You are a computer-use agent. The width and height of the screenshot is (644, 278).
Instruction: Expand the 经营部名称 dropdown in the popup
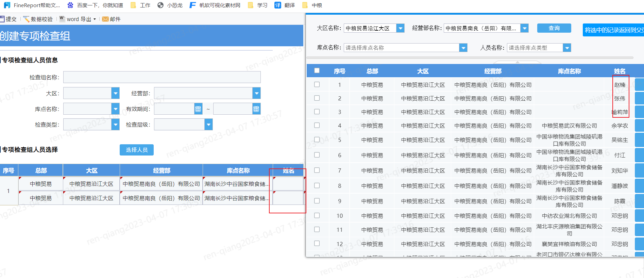(x=525, y=28)
